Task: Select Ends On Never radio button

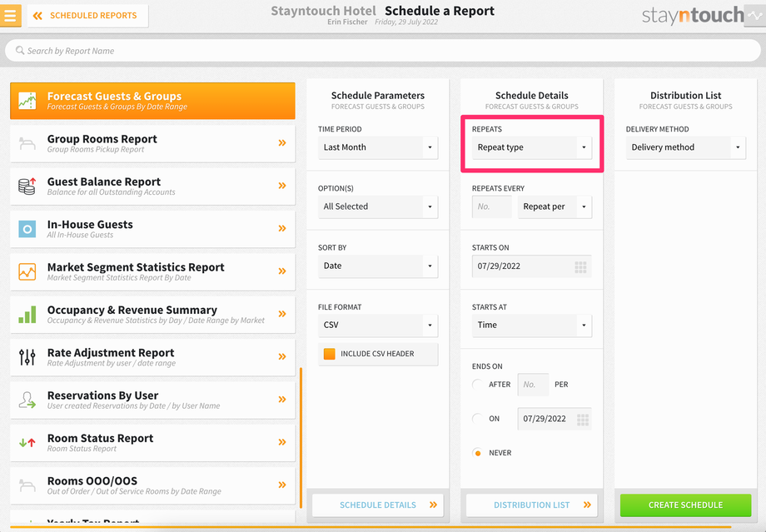Action: click(x=477, y=453)
